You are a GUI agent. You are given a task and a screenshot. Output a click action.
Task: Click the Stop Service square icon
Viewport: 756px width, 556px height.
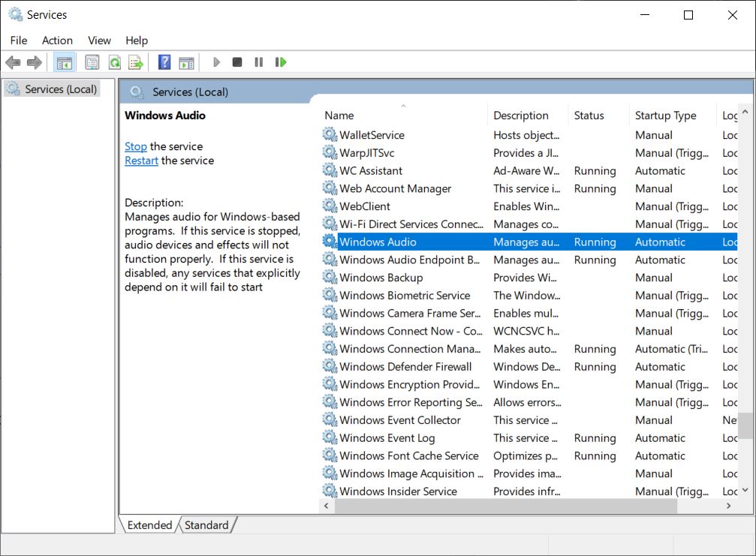237,62
